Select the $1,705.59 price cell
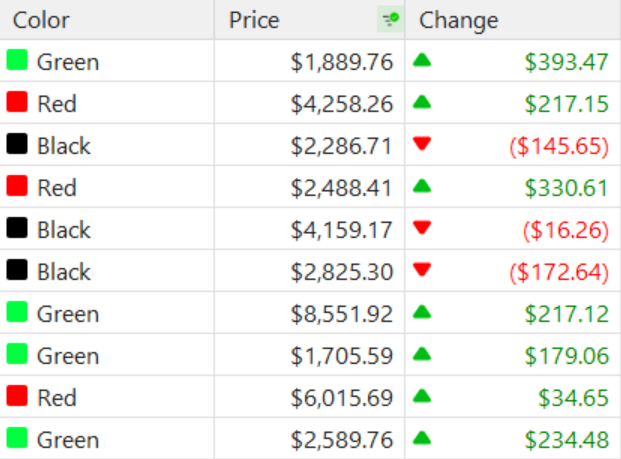The width and height of the screenshot is (621, 459). [x=341, y=356]
